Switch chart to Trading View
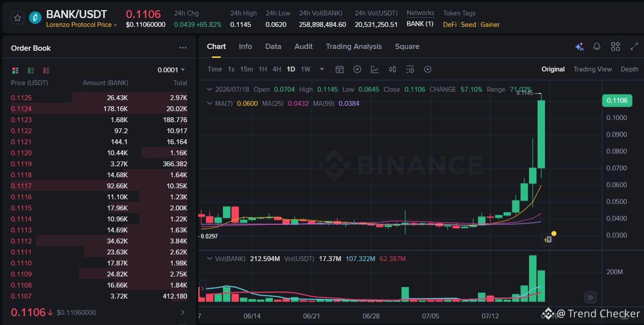Image resolution: width=644 pixels, height=325 pixels. point(592,69)
